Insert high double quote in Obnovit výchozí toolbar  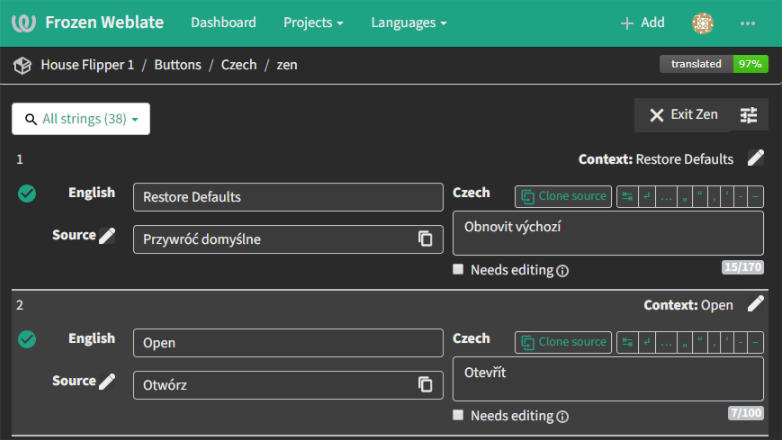coord(700,197)
